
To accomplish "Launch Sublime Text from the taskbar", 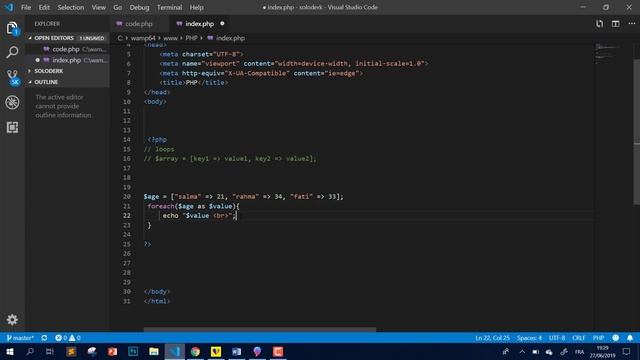I will 71,351.
